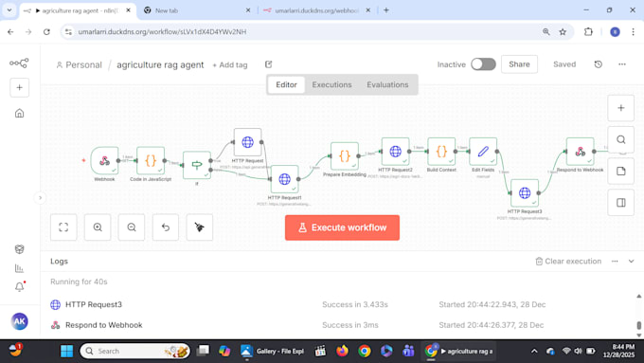Open the AK user avatar menu

pos(19,321)
